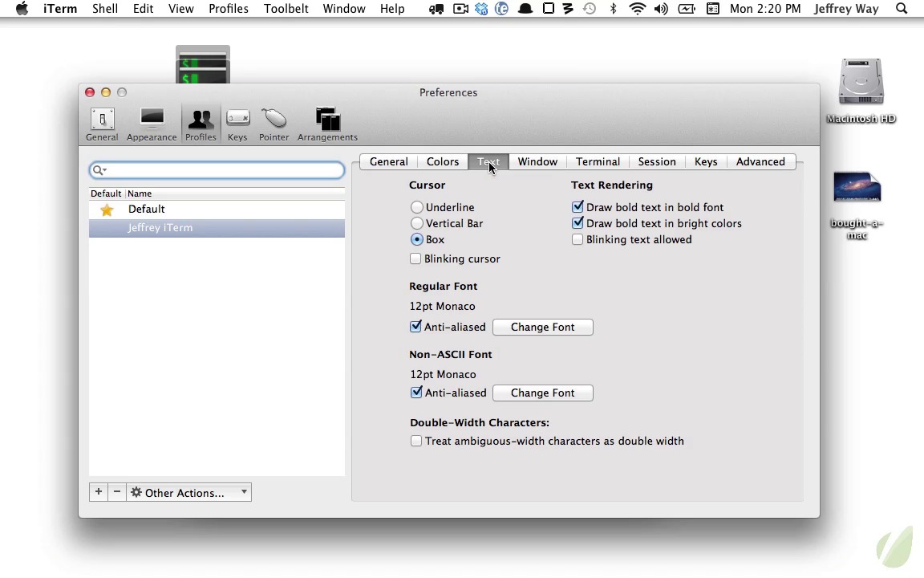The image size is (924, 578).
Task: Open the iTerm application menu
Action: click(x=60, y=9)
